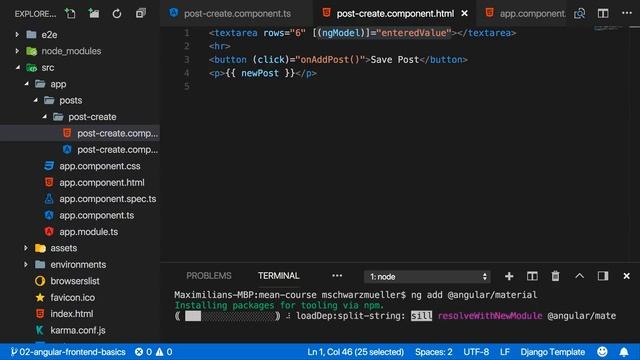Screen dimensions: 640x360
Task: Close the terminal panel
Action: [x=627, y=276]
